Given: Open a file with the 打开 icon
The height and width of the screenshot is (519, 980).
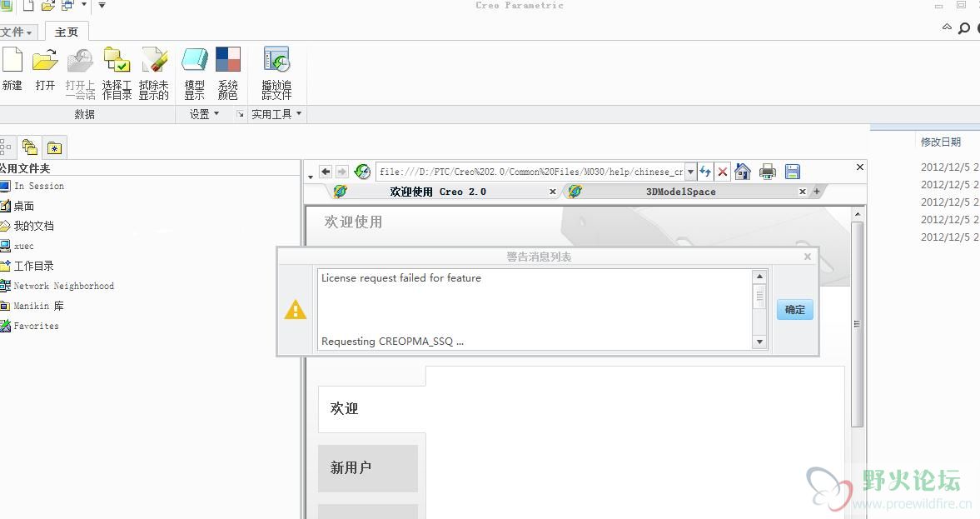Looking at the screenshot, I should (45, 61).
